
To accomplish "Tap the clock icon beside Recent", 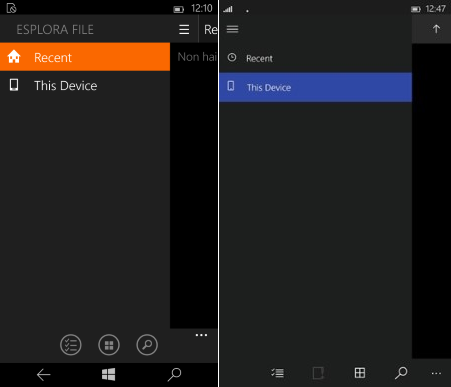I will click(232, 58).
